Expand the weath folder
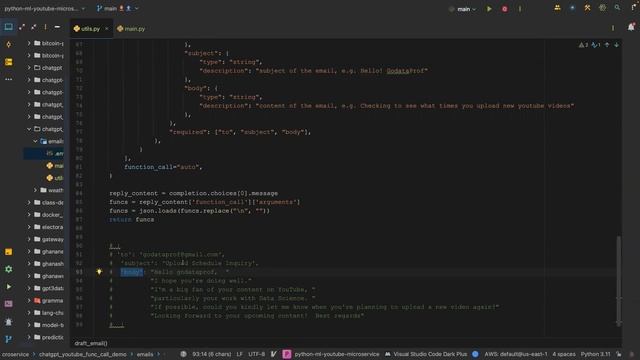Screen dimensions: 640x360 [x=36, y=190]
